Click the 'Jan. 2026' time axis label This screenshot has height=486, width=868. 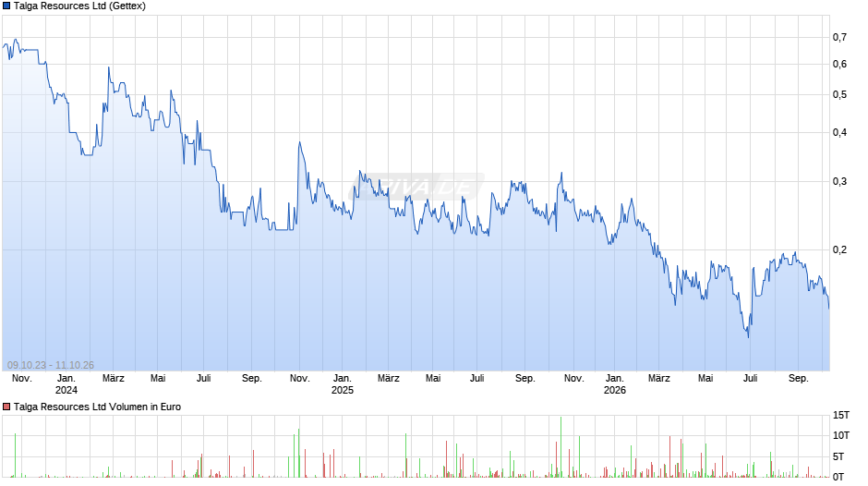tap(614, 384)
